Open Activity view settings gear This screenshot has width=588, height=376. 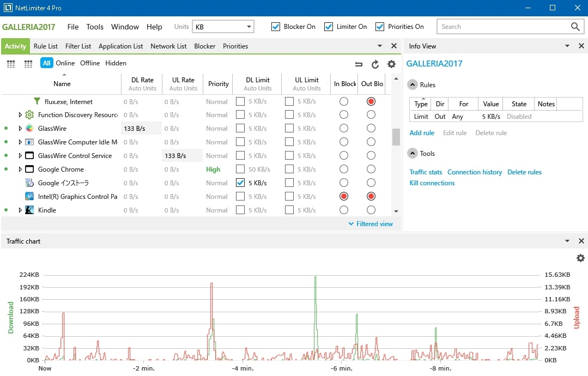[391, 64]
